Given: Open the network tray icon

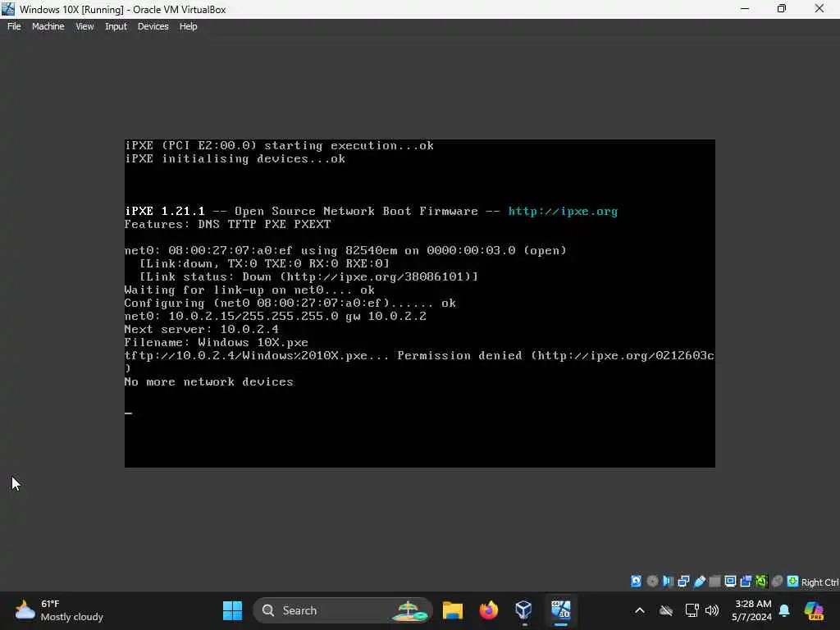Looking at the screenshot, I should 692,610.
